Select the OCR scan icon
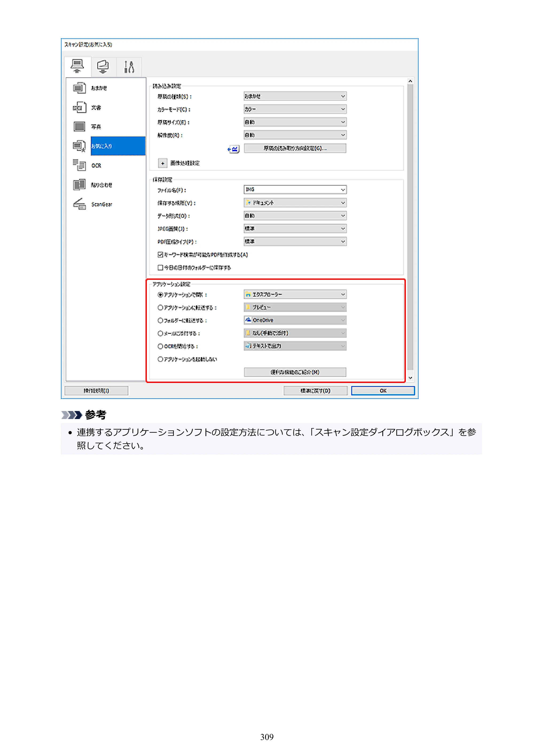 [79, 165]
